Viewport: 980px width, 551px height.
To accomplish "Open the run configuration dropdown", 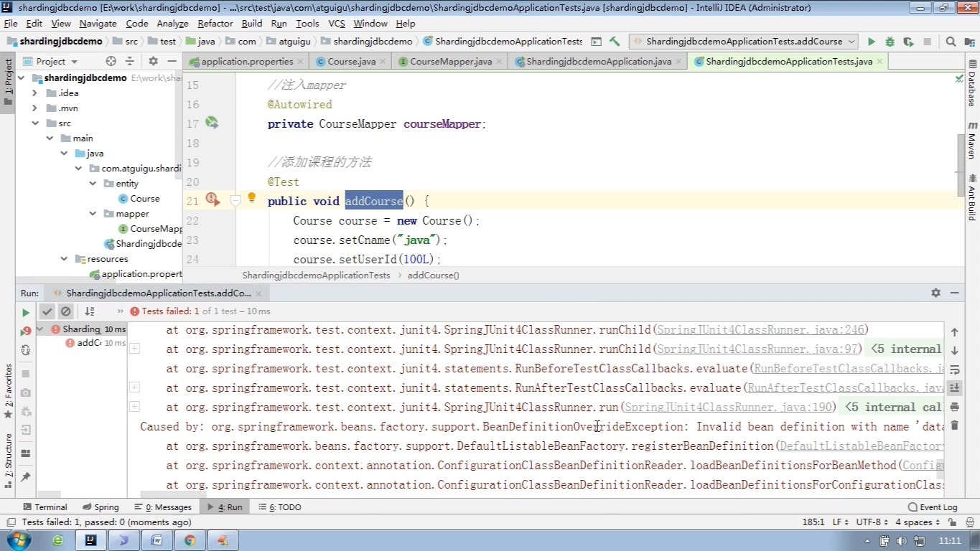I will tap(743, 42).
